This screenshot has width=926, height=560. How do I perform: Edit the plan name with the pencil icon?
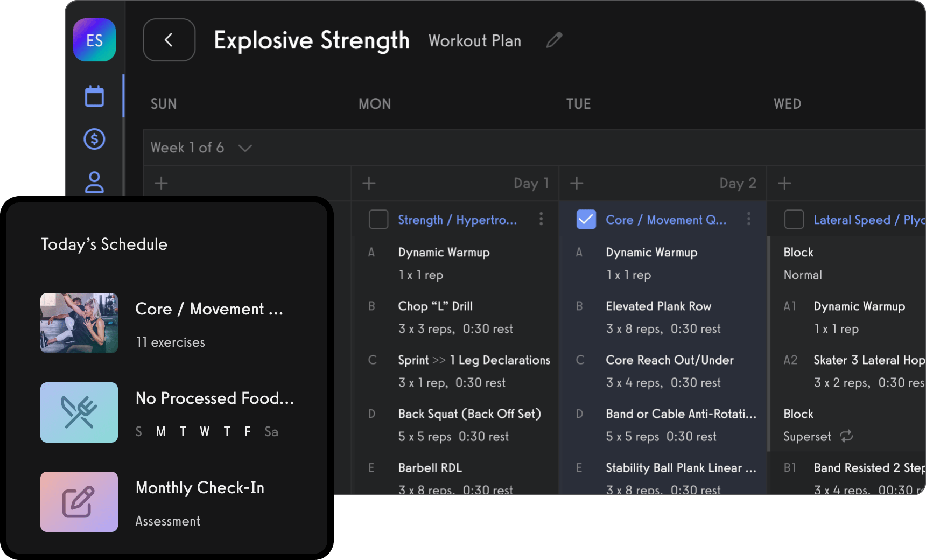click(554, 40)
